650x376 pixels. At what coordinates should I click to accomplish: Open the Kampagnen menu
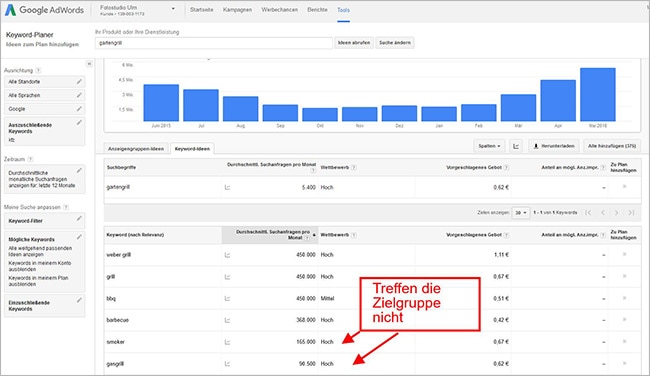pos(237,10)
